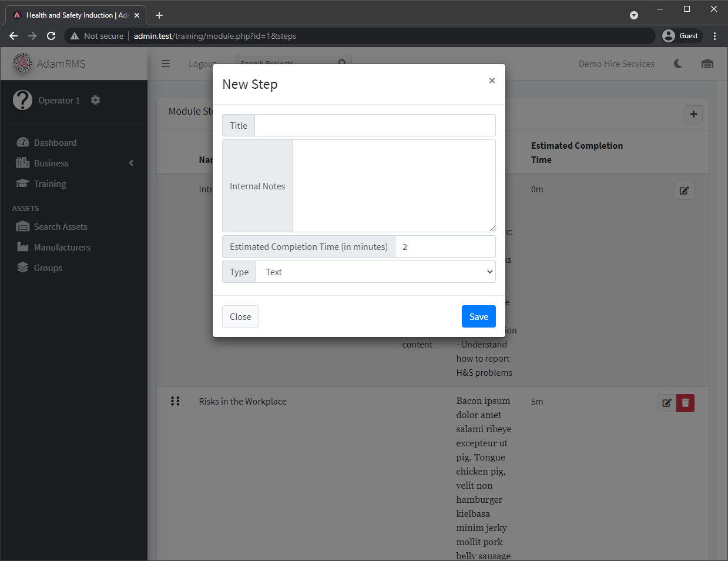Toggle the sidebar with the hamburger icon
The image size is (728, 561).
[x=166, y=64]
